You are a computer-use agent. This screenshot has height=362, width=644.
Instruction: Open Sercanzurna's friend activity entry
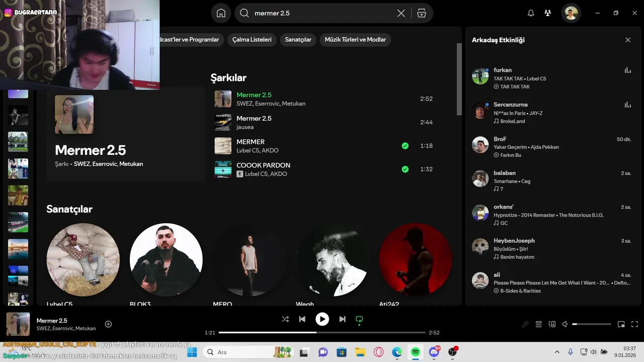coord(552,113)
